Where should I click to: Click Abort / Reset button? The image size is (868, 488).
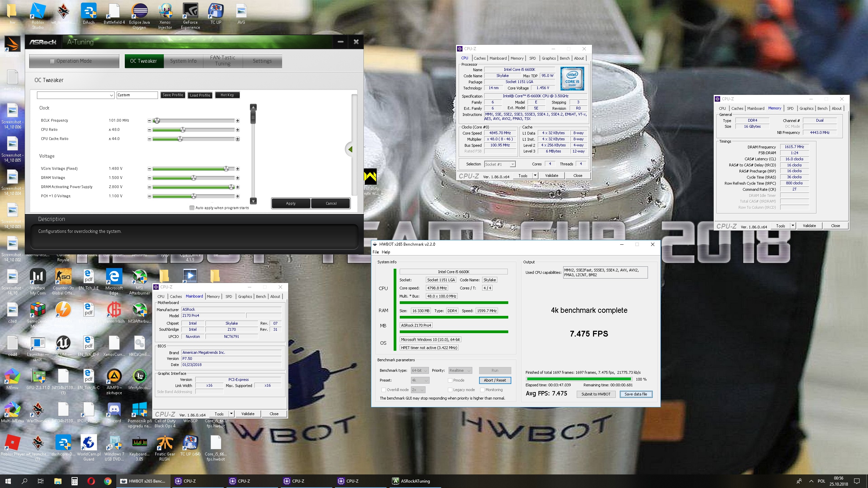pos(495,380)
